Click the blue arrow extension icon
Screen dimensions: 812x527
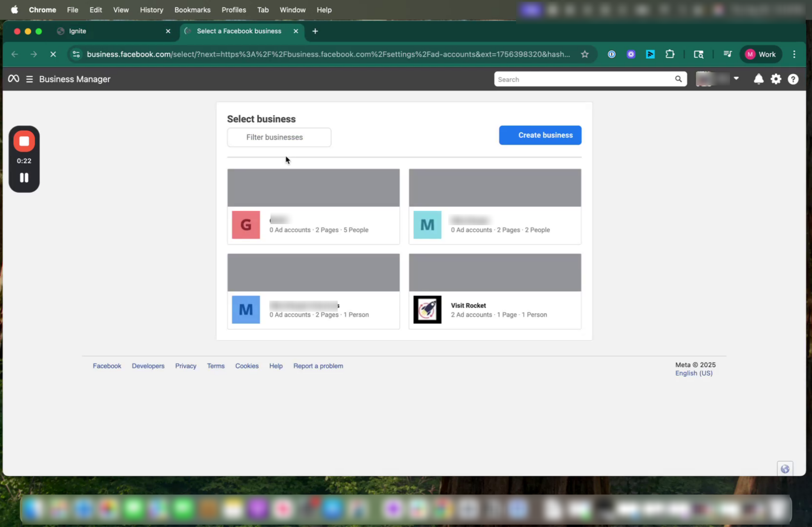point(650,54)
